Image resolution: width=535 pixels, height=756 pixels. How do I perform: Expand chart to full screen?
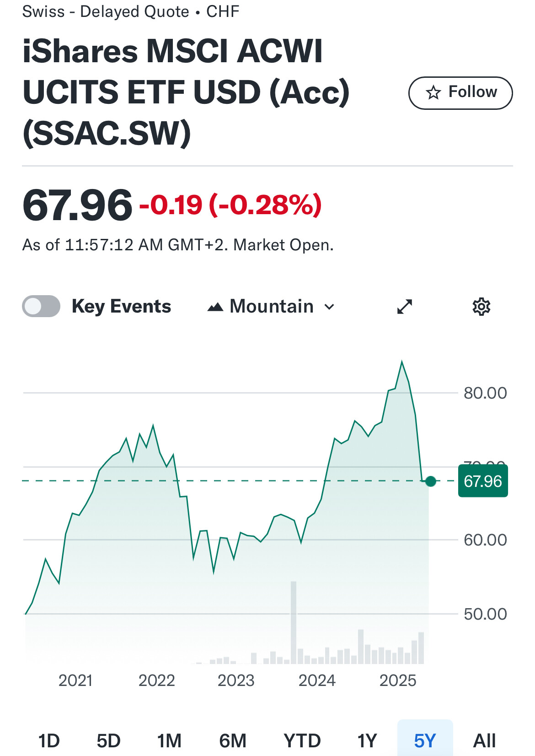(x=405, y=307)
